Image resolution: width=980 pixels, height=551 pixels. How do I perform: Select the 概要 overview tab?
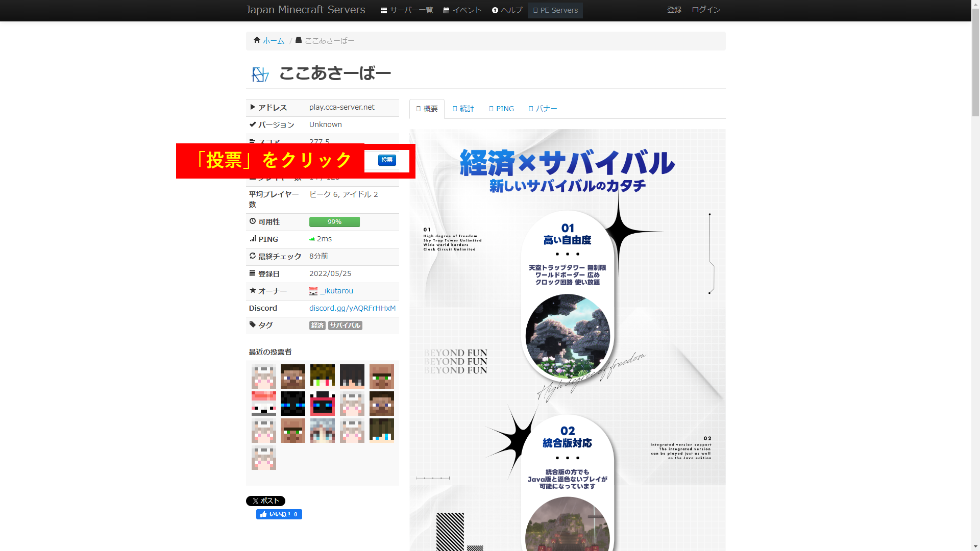(427, 109)
